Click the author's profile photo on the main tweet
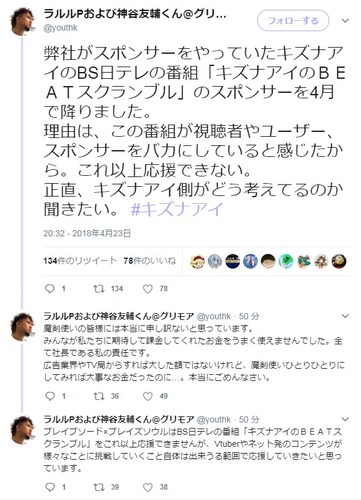The height and width of the screenshot is (500, 361). tap(23, 21)
